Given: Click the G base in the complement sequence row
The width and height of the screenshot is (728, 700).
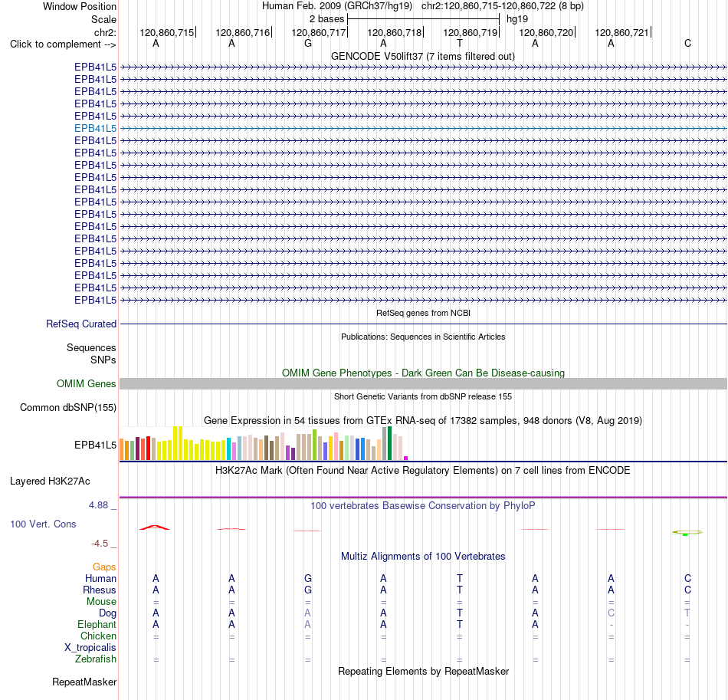Looking at the screenshot, I should click(308, 44).
